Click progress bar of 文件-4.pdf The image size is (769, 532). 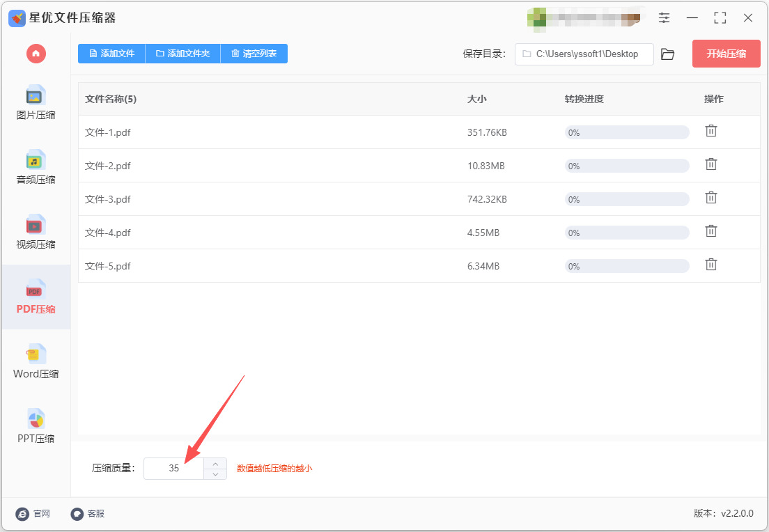coord(627,233)
